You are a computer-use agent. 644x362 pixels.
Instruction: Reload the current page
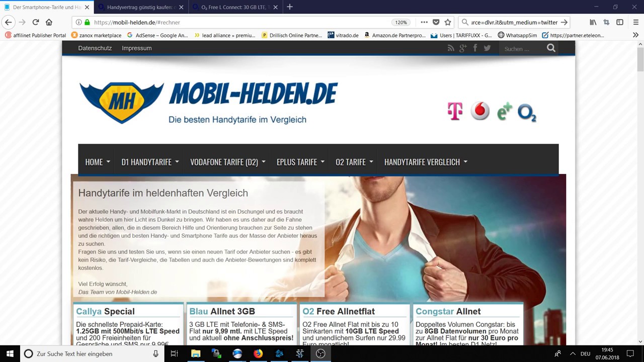(x=35, y=22)
